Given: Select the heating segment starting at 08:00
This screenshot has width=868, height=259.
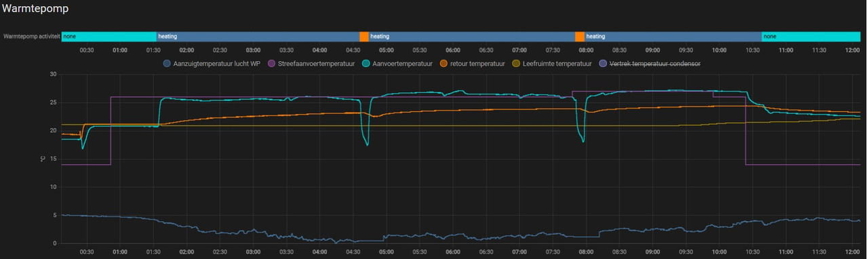Looking at the screenshot, I should (x=673, y=37).
